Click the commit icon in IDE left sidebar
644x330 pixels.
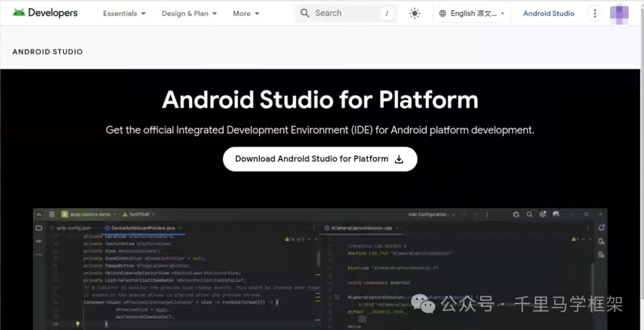tap(39, 241)
